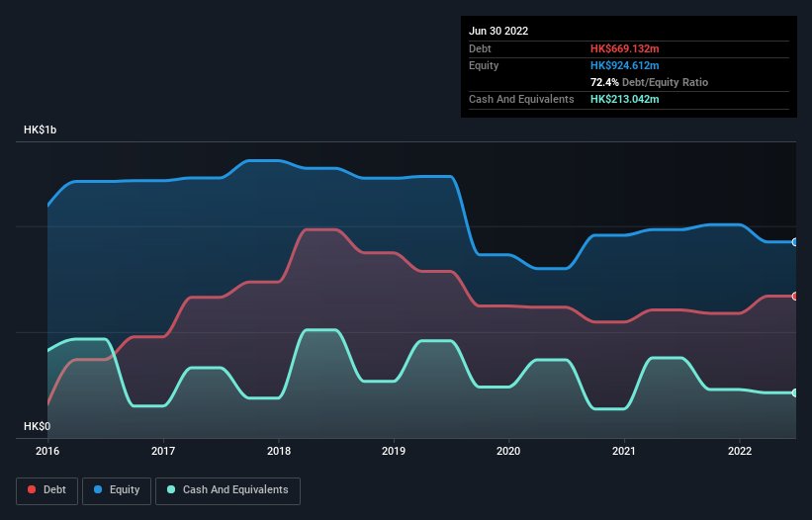Click the blue Equity endpoint marker
The width and height of the screenshot is (812, 520).
click(795, 242)
